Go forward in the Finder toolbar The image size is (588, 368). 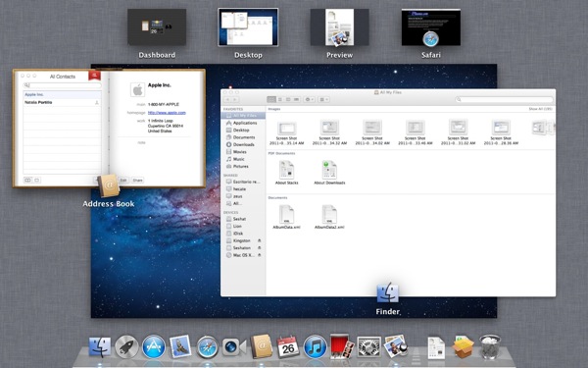point(235,99)
